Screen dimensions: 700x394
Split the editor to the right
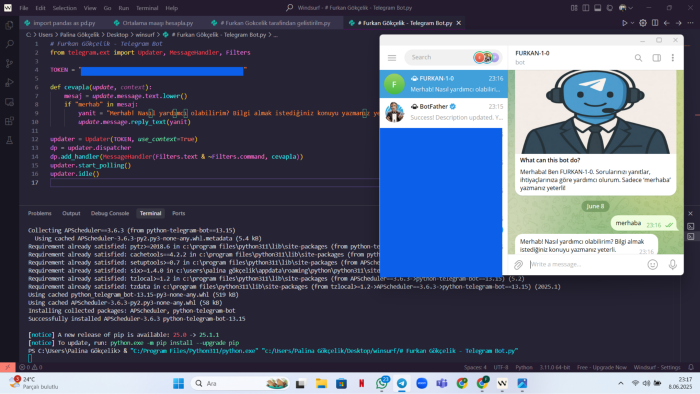click(655, 23)
